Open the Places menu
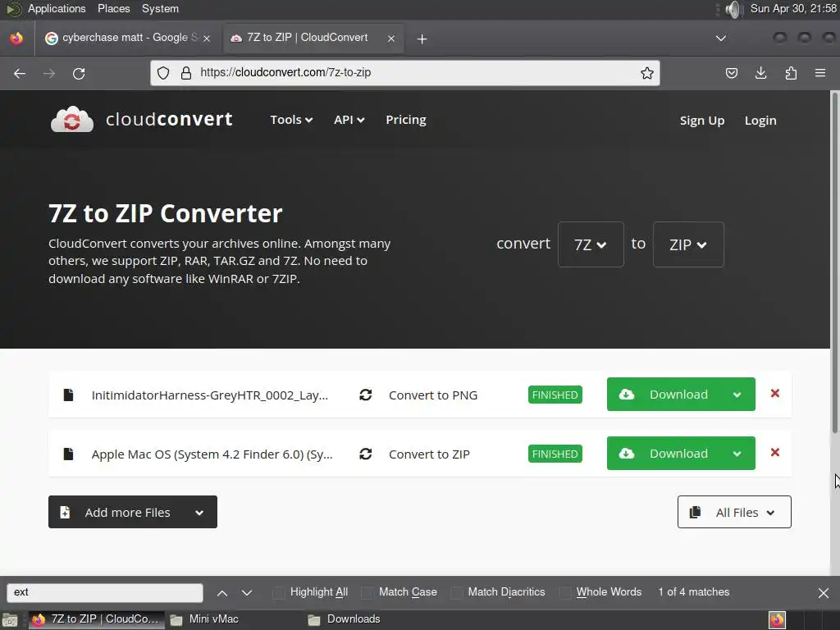This screenshot has height=630, width=840. point(113,9)
